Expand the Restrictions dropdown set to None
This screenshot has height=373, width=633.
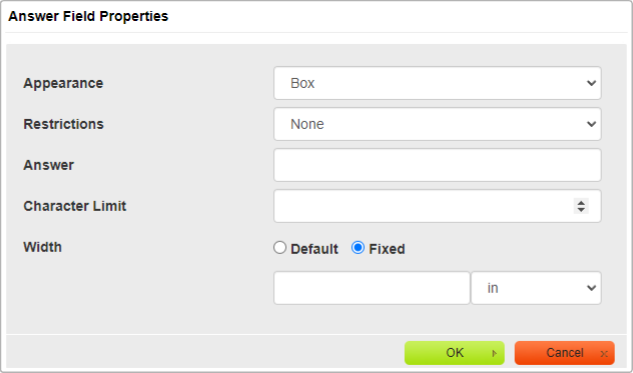[437, 124]
